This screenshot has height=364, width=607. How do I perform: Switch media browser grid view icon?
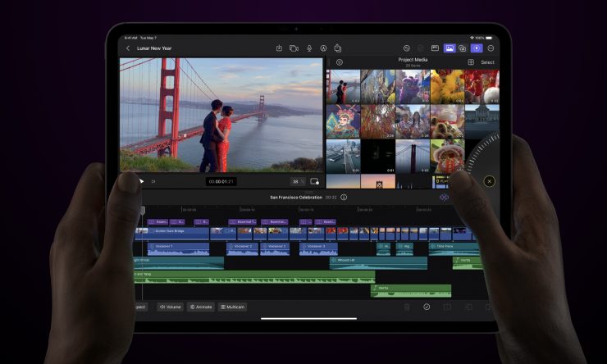coord(471,62)
